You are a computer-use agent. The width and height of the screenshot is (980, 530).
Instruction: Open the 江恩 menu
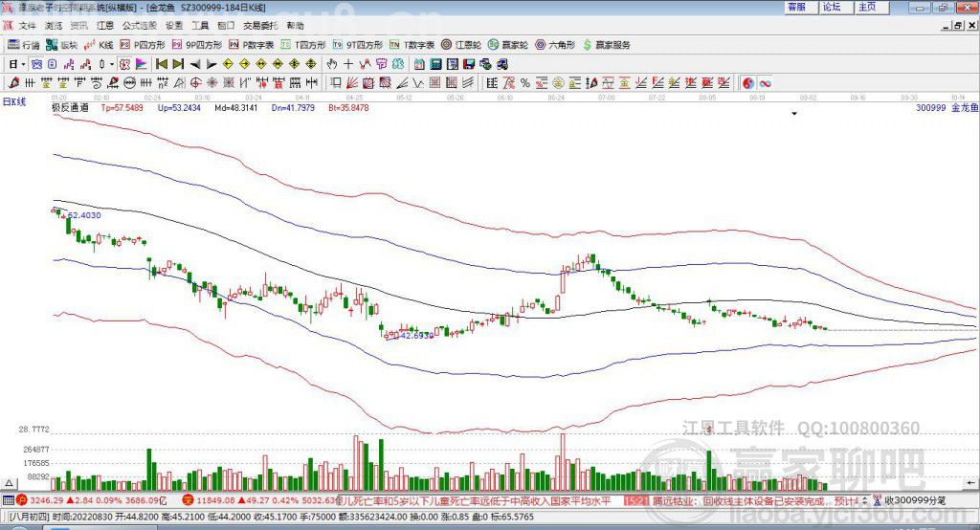pos(105,26)
